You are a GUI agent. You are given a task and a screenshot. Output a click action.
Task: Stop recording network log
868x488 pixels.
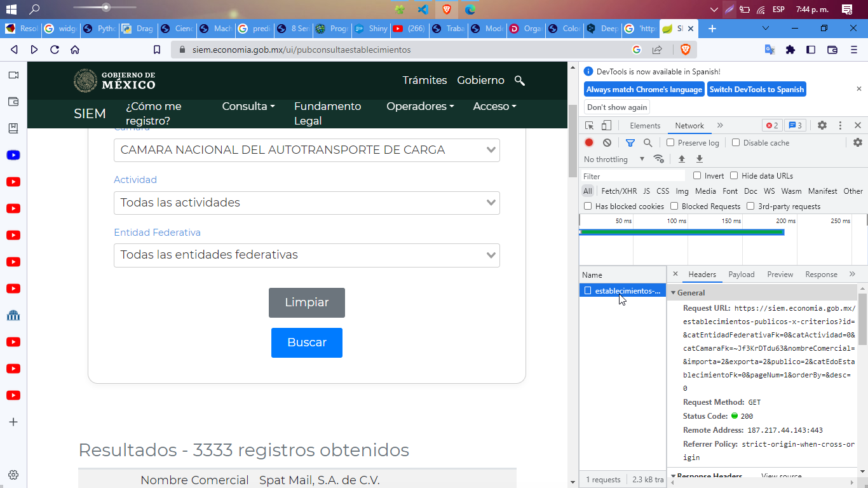[x=588, y=142]
